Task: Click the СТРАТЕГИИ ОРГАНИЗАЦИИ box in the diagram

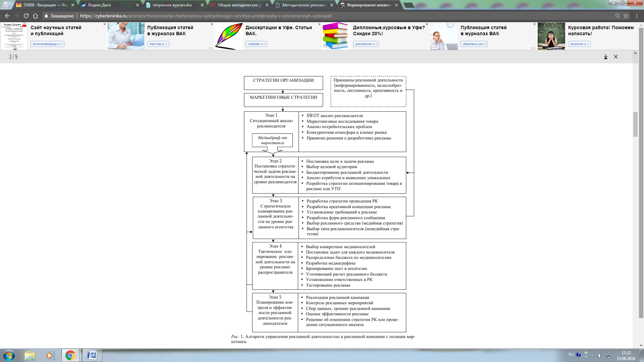Action: (283, 83)
